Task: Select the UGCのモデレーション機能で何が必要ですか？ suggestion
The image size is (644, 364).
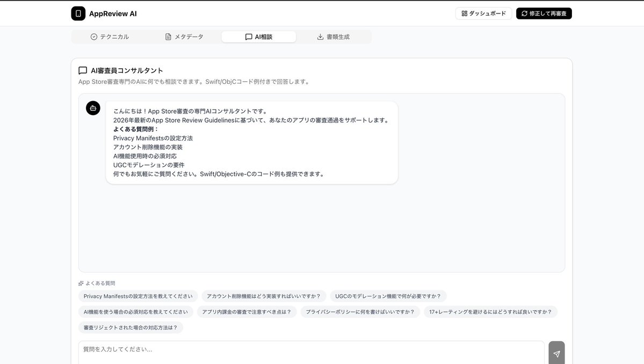Action: coord(388,296)
